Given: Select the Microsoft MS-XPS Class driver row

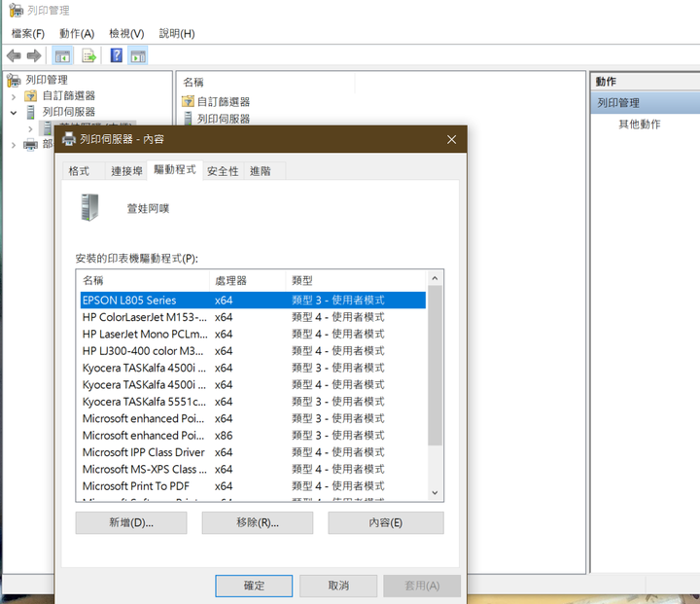Looking at the screenshot, I should tap(253, 470).
